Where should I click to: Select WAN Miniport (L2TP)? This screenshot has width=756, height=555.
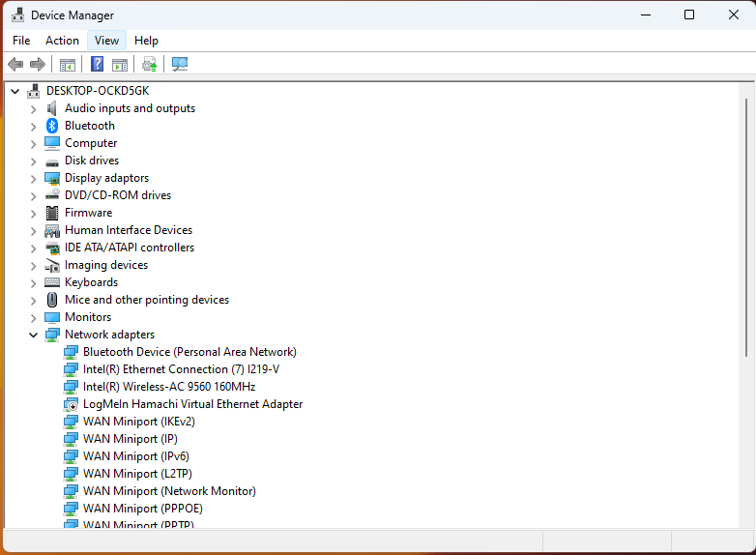click(137, 474)
